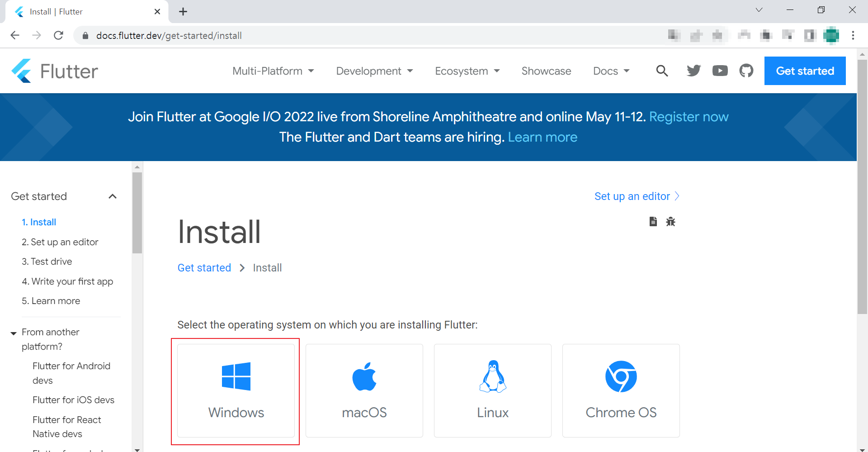Select the Chrome OS operating system card

[621, 390]
